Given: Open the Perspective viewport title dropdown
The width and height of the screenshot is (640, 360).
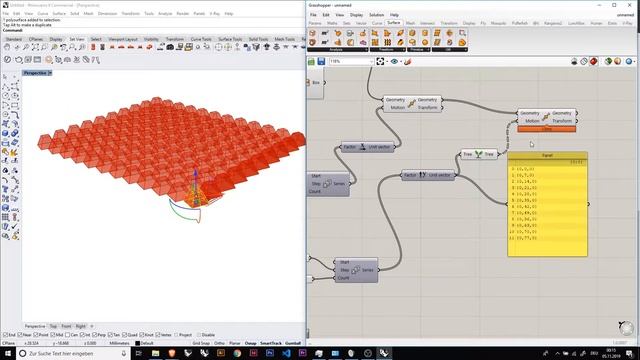Looking at the screenshot, I should click(50, 73).
